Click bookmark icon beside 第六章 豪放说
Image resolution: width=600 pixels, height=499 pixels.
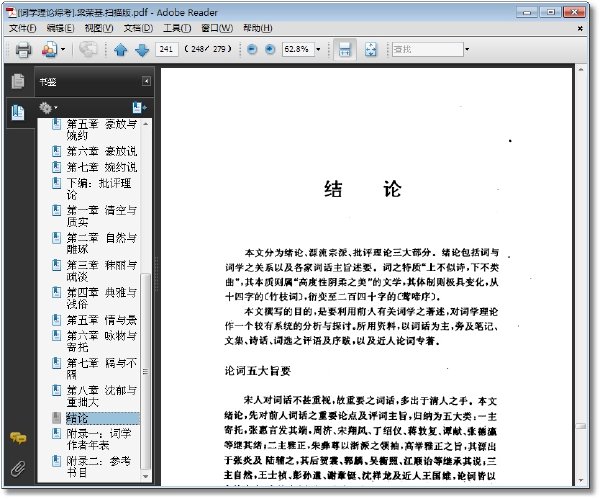pyautogui.click(x=57, y=151)
